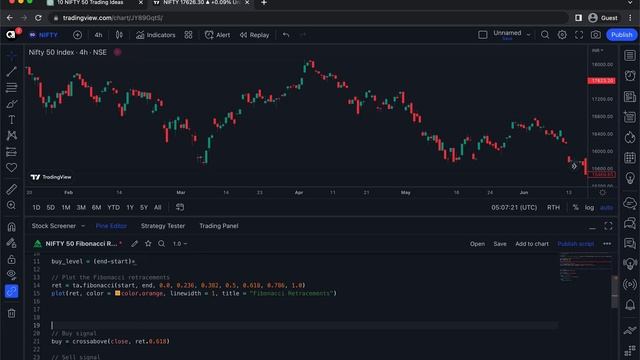The height and width of the screenshot is (360, 640).
Task: Open the notifications bell on right sidebar
Action: pyautogui.click(x=630, y=305)
